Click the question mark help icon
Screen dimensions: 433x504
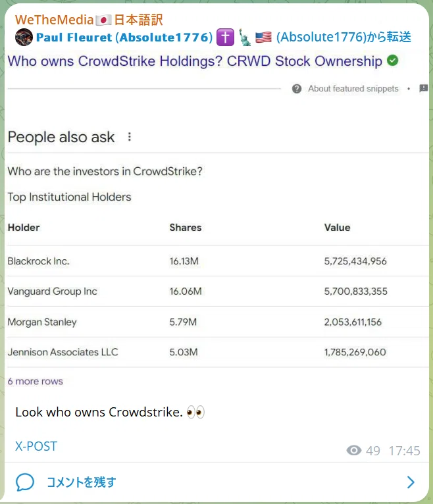coord(297,89)
